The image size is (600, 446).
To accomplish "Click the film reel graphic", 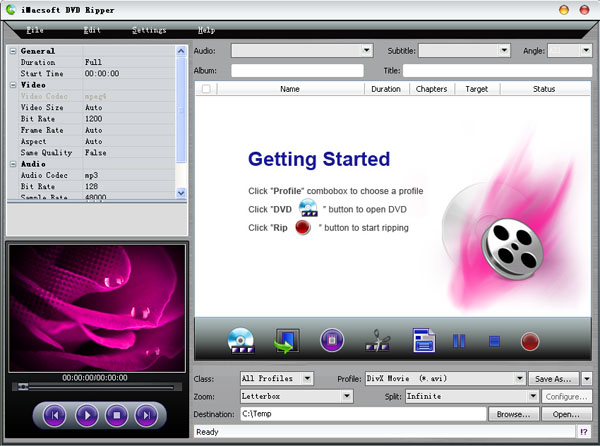I will click(x=512, y=249).
